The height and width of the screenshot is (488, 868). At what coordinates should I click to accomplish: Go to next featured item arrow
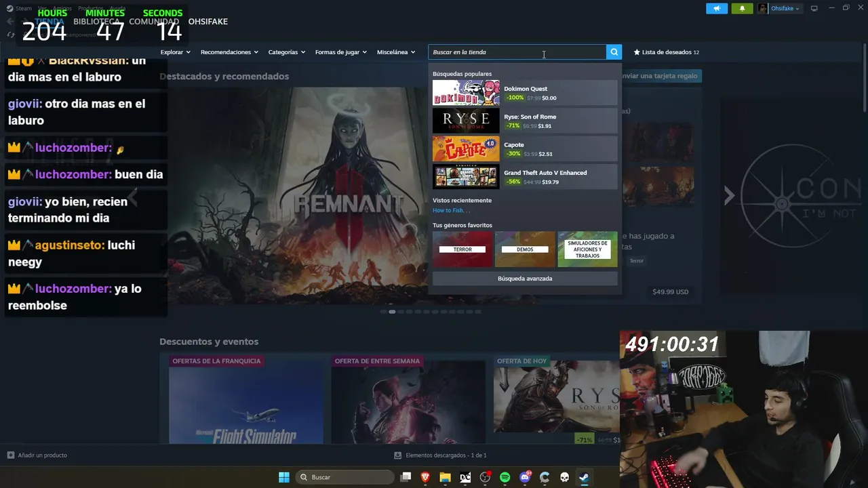(729, 196)
